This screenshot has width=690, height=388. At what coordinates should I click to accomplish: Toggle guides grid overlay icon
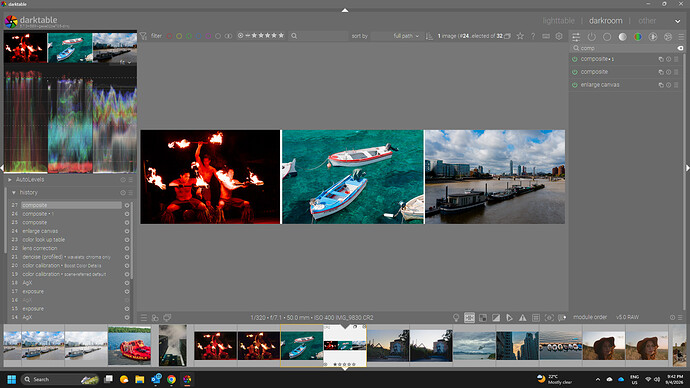(536, 317)
